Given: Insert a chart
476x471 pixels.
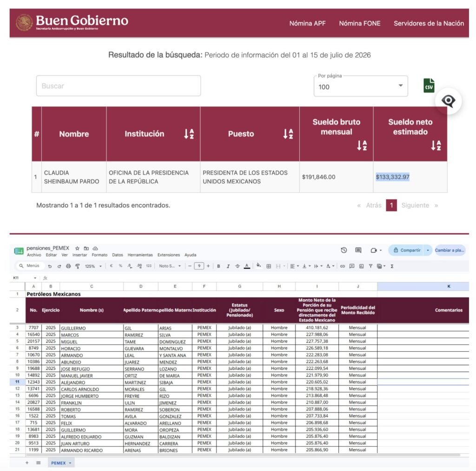Looking at the screenshot, I should [x=361, y=266].
